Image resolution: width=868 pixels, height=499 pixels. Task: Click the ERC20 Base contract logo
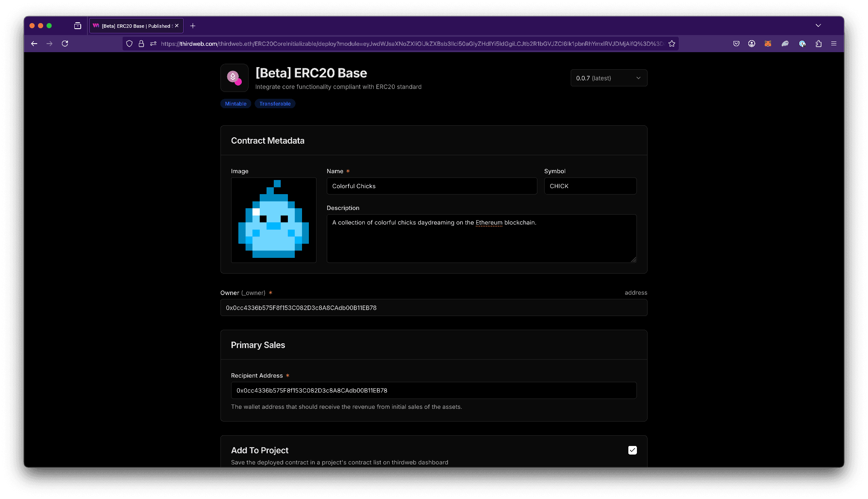pos(234,78)
